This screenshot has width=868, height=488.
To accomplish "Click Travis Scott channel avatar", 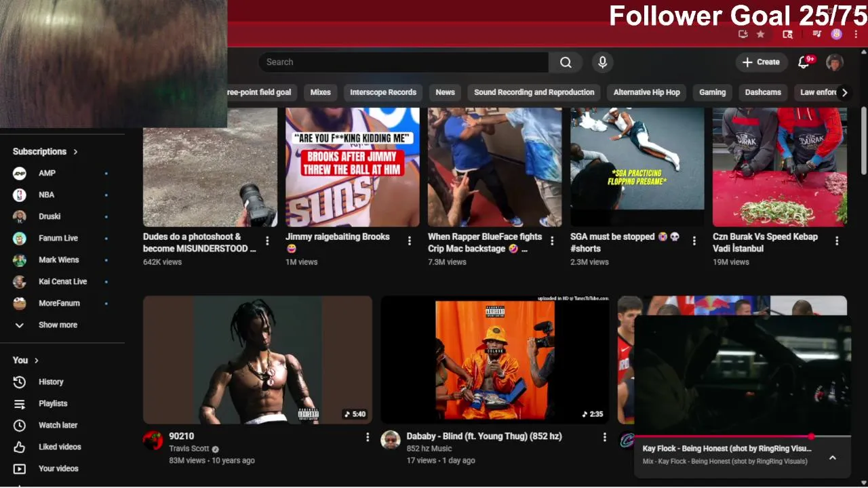I will click(x=153, y=440).
